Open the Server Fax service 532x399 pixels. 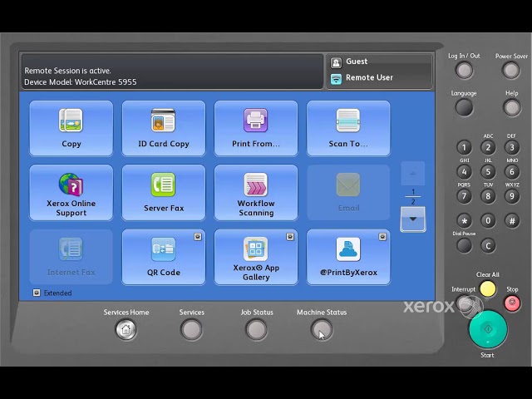click(x=164, y=193)
